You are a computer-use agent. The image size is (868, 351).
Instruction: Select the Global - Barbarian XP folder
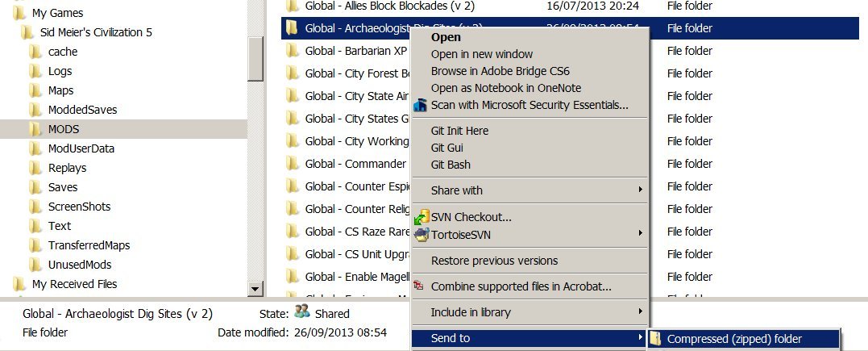coord(355,51)
